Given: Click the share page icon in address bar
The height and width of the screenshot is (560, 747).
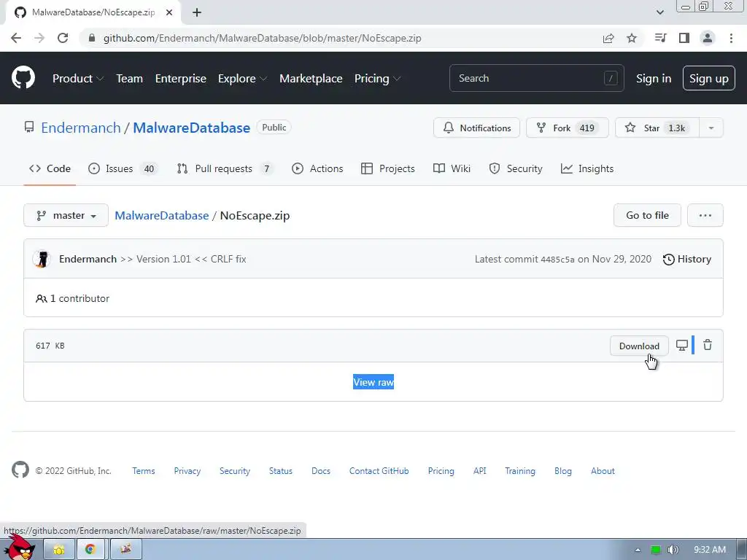Looking at the screenshot, I should pos(608,38).
